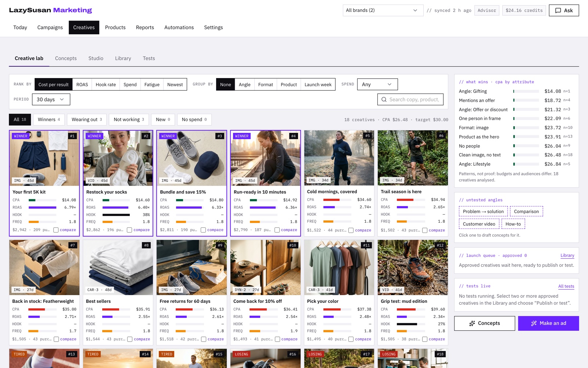The image size is (588, 368).
Task: Open the Pick your color thumbnail
Action: 339,268
